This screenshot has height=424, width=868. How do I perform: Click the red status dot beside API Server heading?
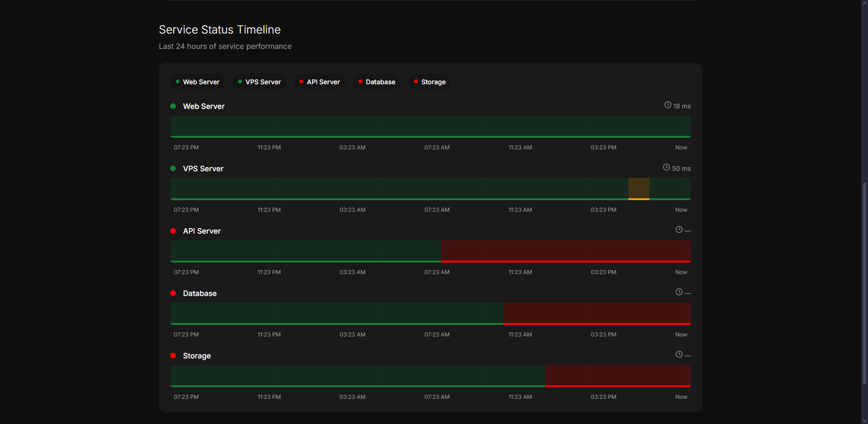pyautogui.click(x=173, y=231)
